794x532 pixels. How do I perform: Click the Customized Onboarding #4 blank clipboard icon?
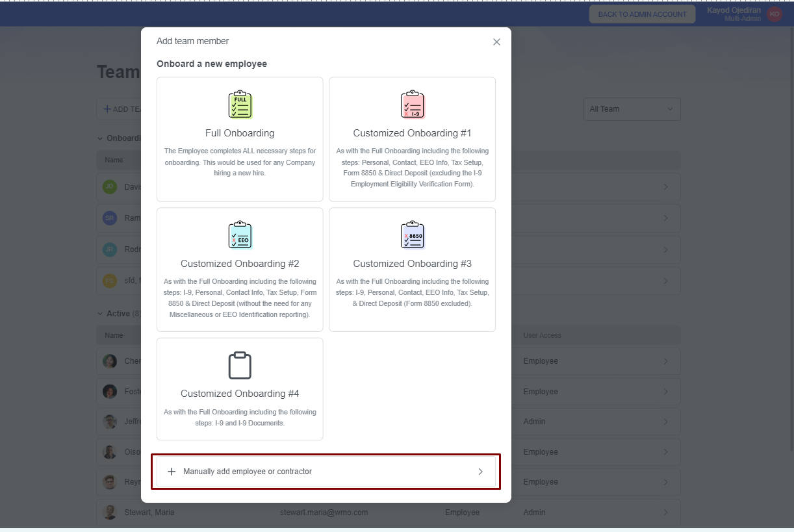(x=240, y=366)
